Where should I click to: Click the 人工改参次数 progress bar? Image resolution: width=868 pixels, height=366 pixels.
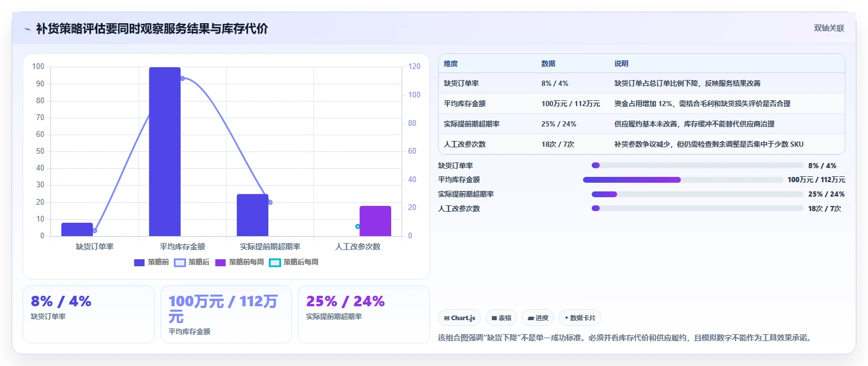698,208
